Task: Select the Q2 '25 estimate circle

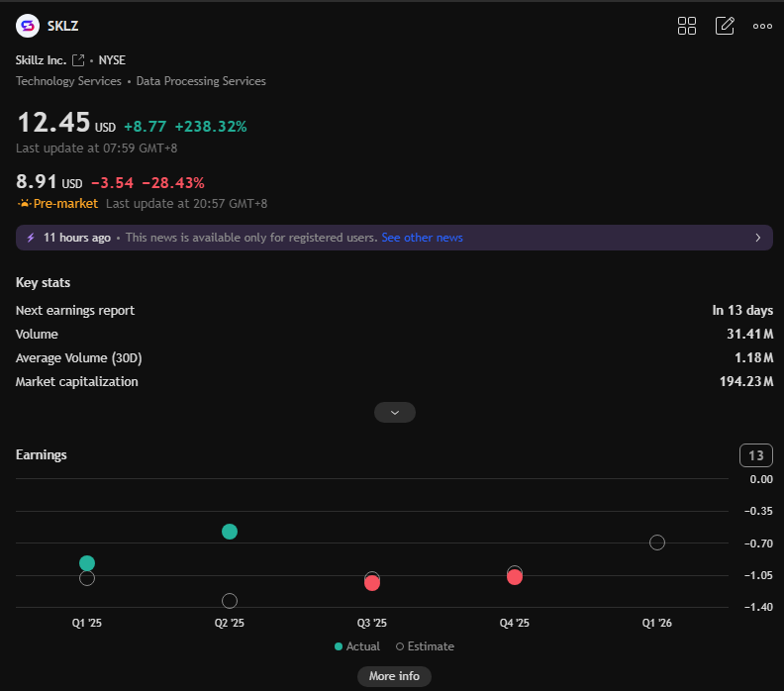Action: pos(230,601)
